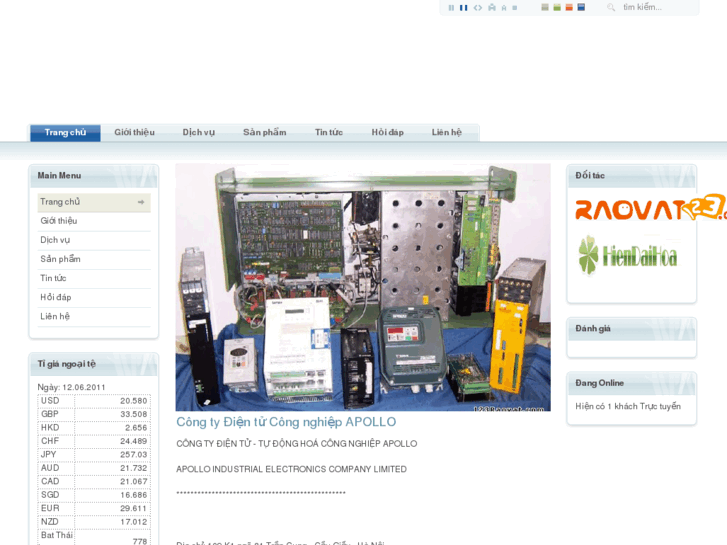727x545 pixels.
Task: Go to 'Liên hệ' in top navigation
Action: pos(446,133)
